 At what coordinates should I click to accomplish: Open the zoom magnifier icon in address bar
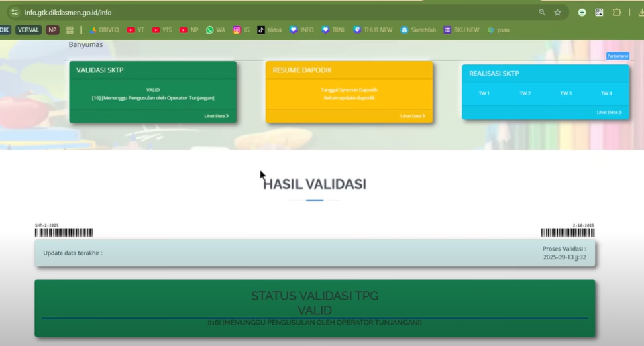click(x=542, y=12)
